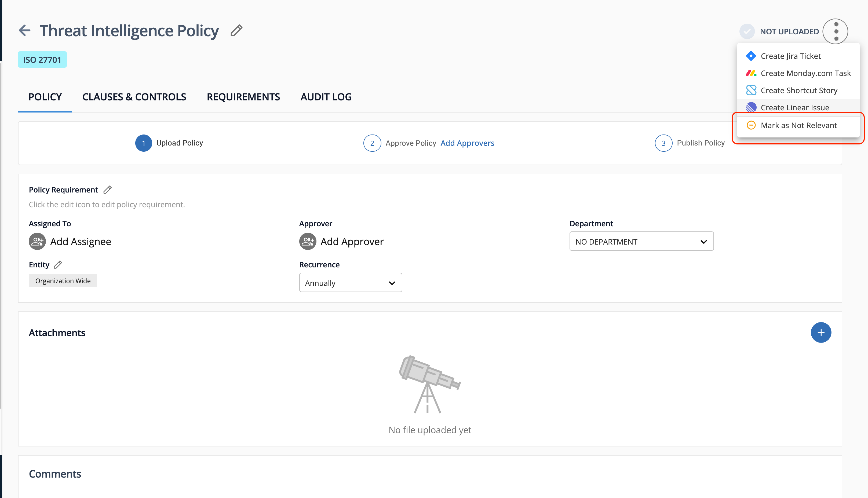Click the Upload Policy step label
This screenshot has width=868, height=498.
pos(180,143)
